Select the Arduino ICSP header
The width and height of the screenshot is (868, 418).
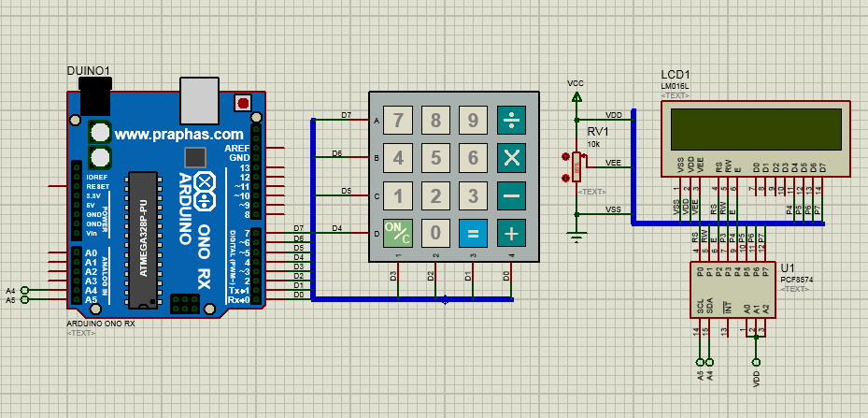[185, 304]
